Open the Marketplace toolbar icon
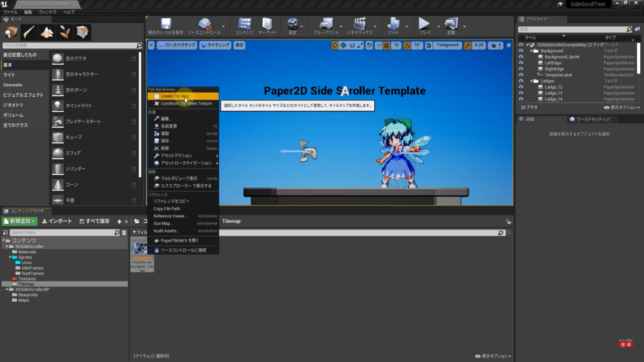The width and height of the screenshot is (644, 362). [x=267, y=25]
